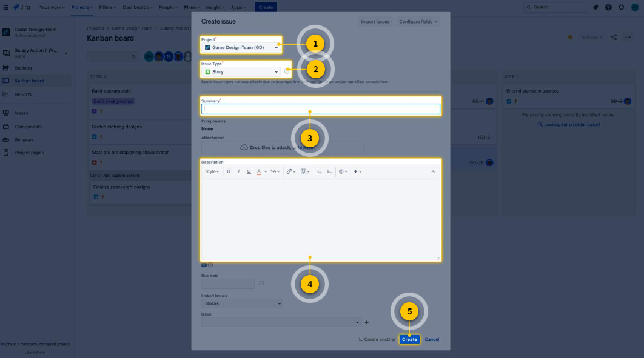Open the Project dropdown showing Game Design Team
This screenshot has height=358, width=644.
pos(241,48)
